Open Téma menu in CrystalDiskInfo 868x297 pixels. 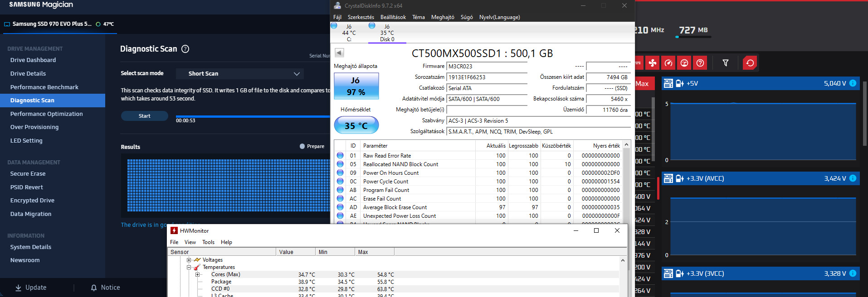tap(419, 17)
